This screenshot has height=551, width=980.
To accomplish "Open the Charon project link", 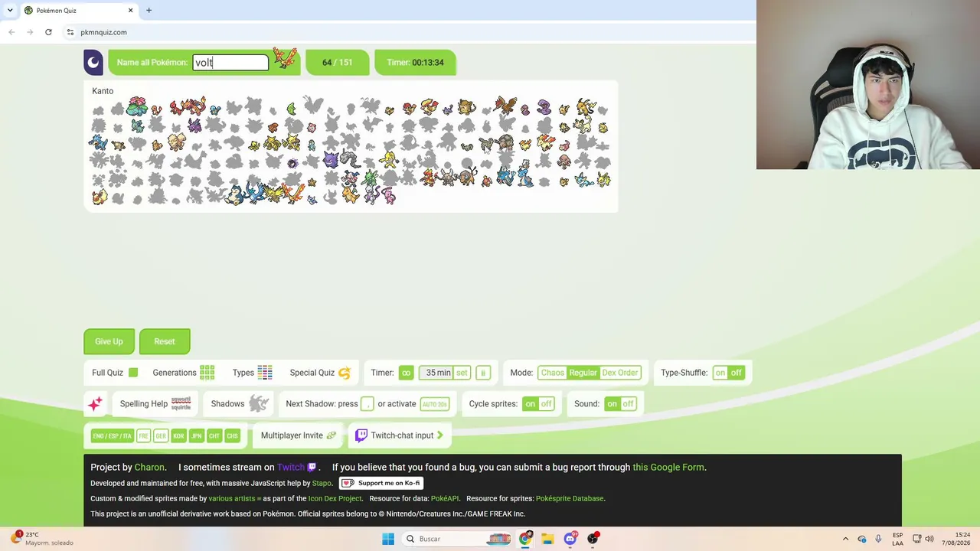I will [149, 468].
